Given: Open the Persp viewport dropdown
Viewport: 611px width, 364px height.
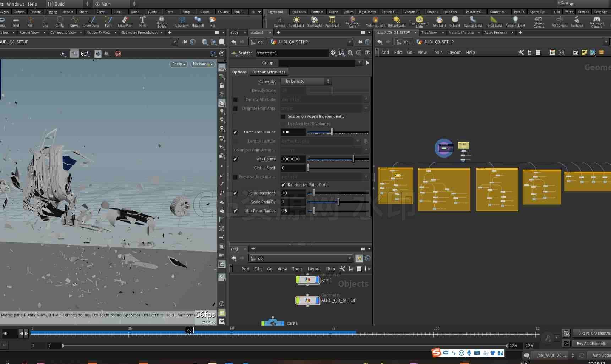Looking at the screenshot, I should 179,64.
